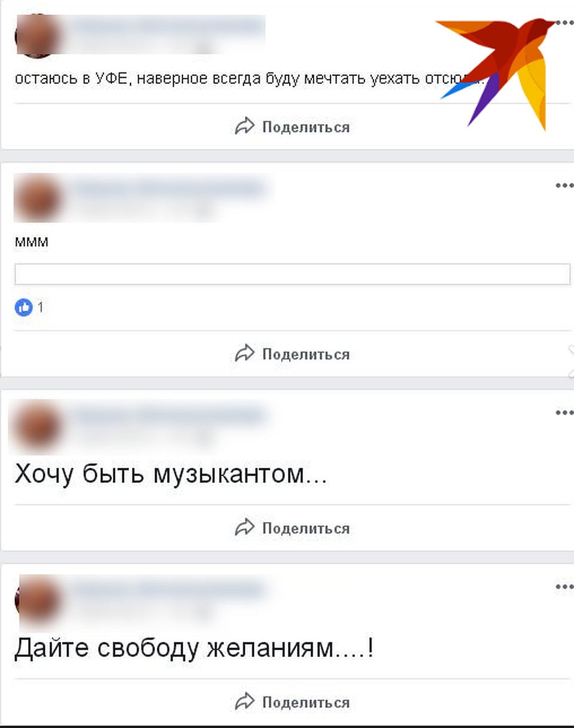The height and width of the screenshot is (728, 574).
Task: Open the options dots on the УФЕ post
Action: 564,23
